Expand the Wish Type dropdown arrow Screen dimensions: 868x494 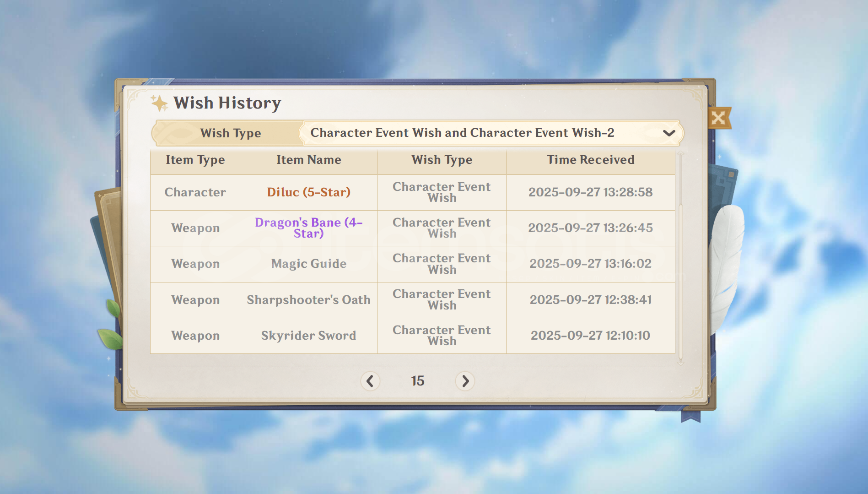click(669, 133)
